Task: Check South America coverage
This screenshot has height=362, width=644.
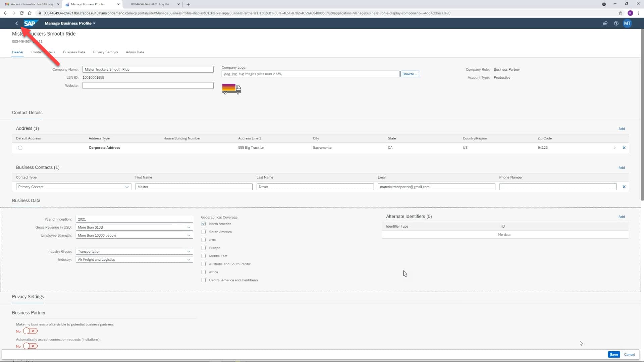Action: point(204,232)
